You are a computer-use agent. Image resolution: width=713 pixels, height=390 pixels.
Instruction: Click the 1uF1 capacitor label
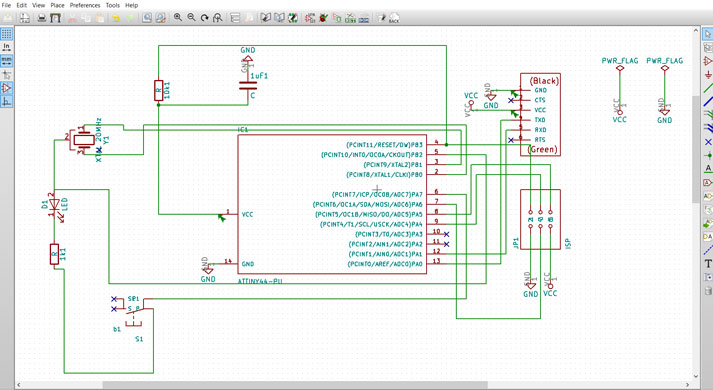pos(259,76)
